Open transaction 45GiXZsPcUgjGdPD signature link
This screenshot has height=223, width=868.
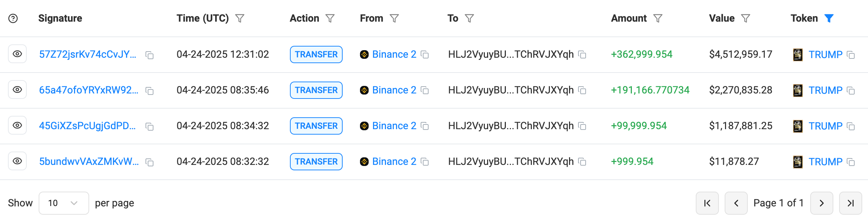coord(87,126)
